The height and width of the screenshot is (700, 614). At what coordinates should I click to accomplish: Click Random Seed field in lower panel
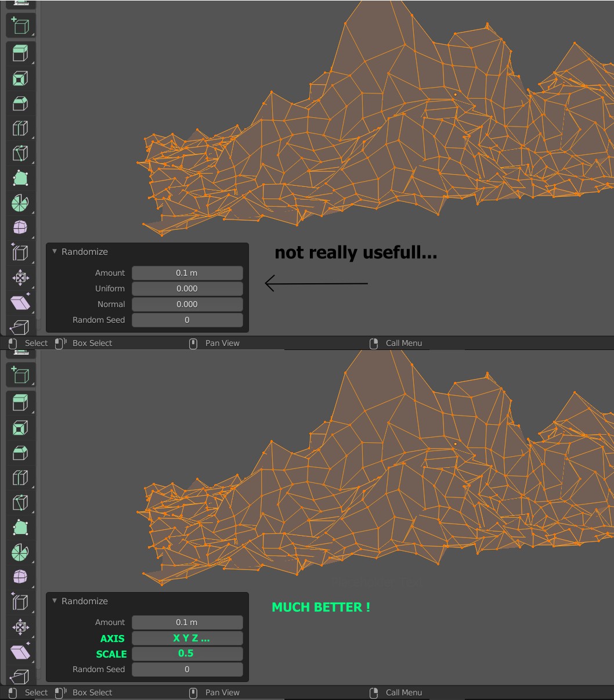click(187, 669)
